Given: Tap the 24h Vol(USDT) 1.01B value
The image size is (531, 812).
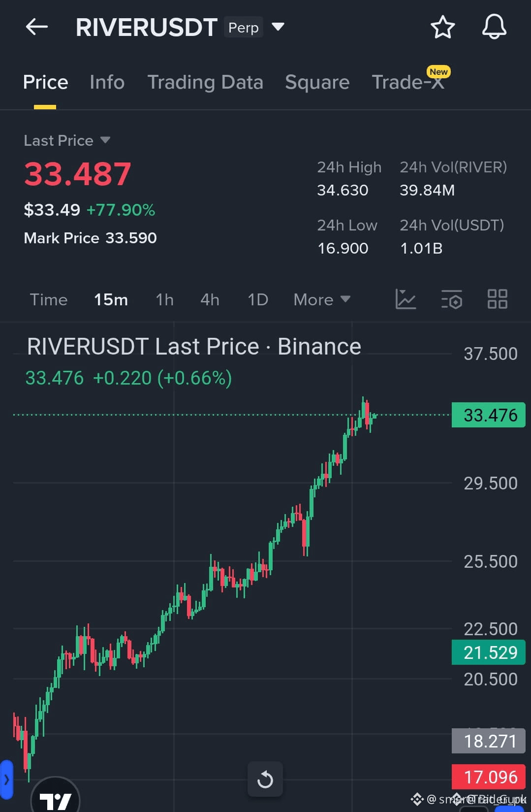Looking at the screenshot, I should (x=421, y=248).
